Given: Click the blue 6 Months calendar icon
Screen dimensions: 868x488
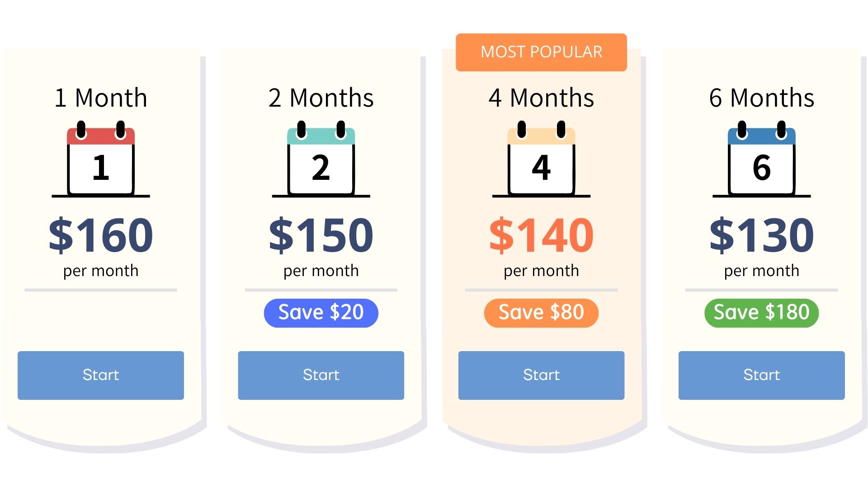Looking at the screenshot, I should tap(761, 160).
